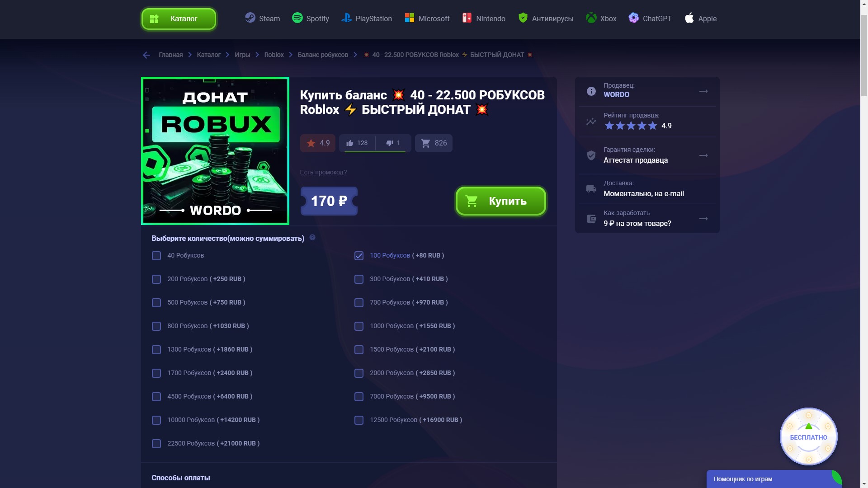Check the 1300 Робуксов checkbox
This screenshot has width=868, height=488.
156,350
